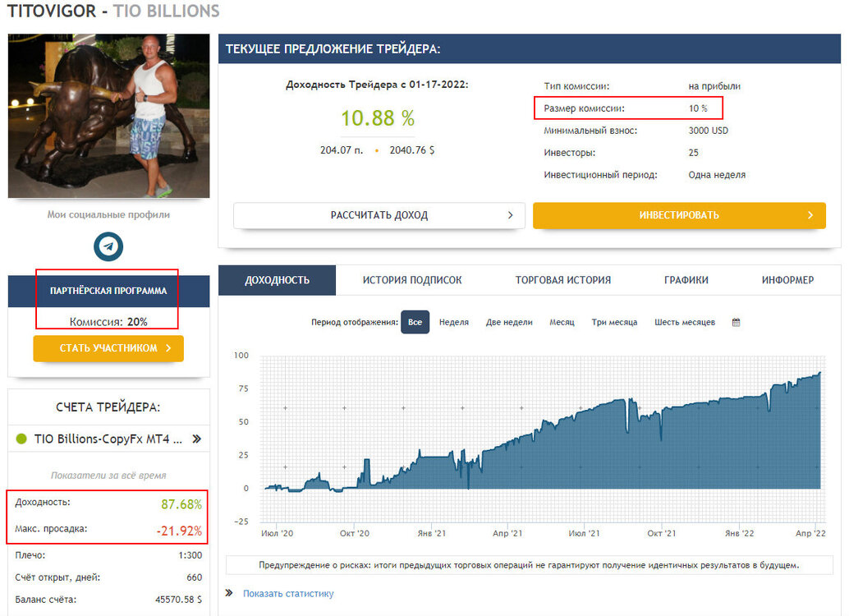Open the 'Информер' tab

pyautogui.click(x=787, y=280)
